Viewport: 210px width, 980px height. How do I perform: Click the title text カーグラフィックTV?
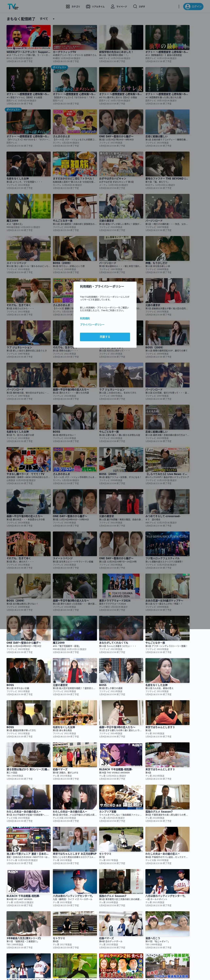click(64, 52)
